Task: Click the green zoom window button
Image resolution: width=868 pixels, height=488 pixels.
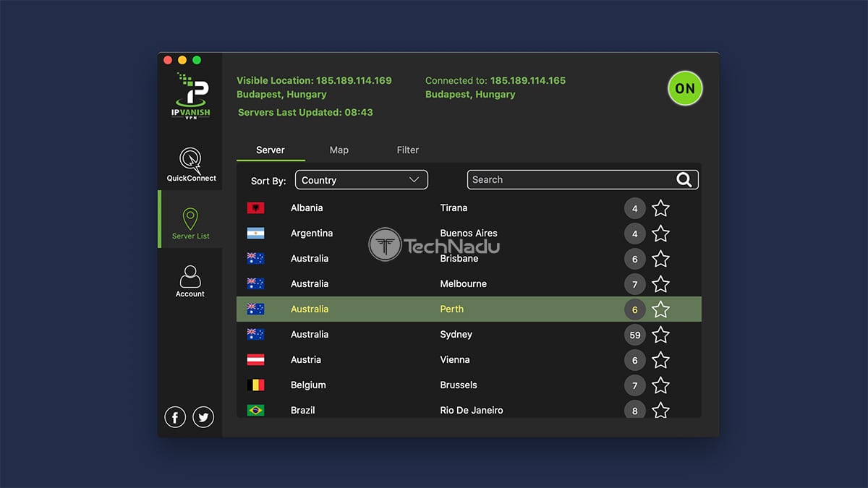Action: coord(197,60)
